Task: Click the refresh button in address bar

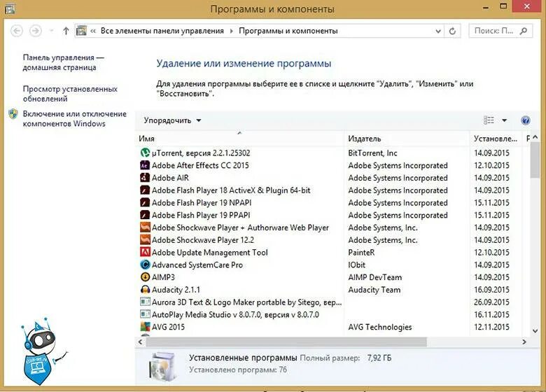Action: tap(452, 31)
